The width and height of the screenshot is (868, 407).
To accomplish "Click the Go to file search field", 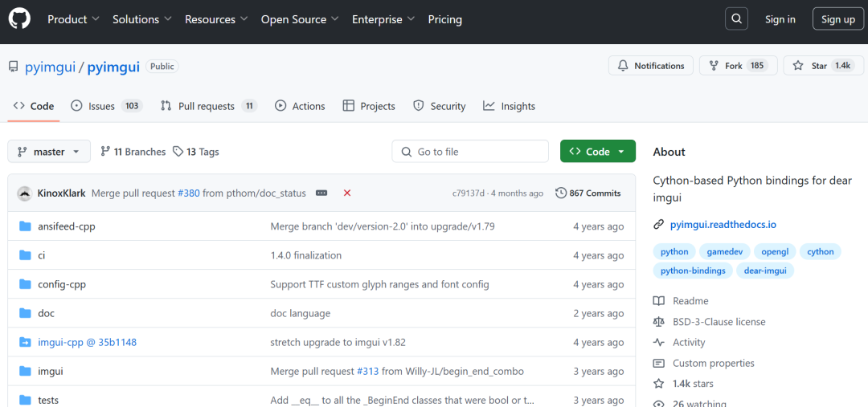I will (x=470, y=152).
